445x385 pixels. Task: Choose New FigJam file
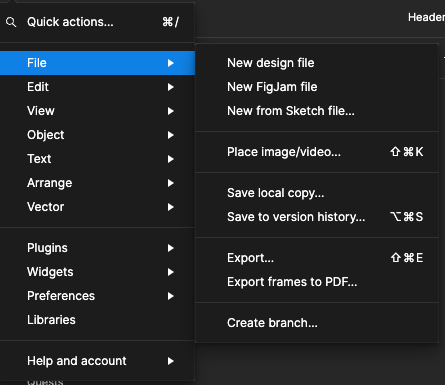coord(317,87)
